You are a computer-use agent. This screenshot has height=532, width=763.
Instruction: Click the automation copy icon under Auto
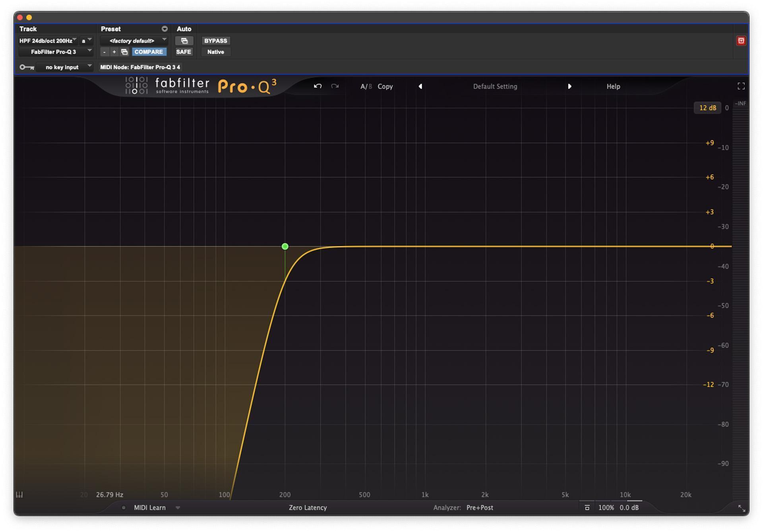tap(184, 41)
